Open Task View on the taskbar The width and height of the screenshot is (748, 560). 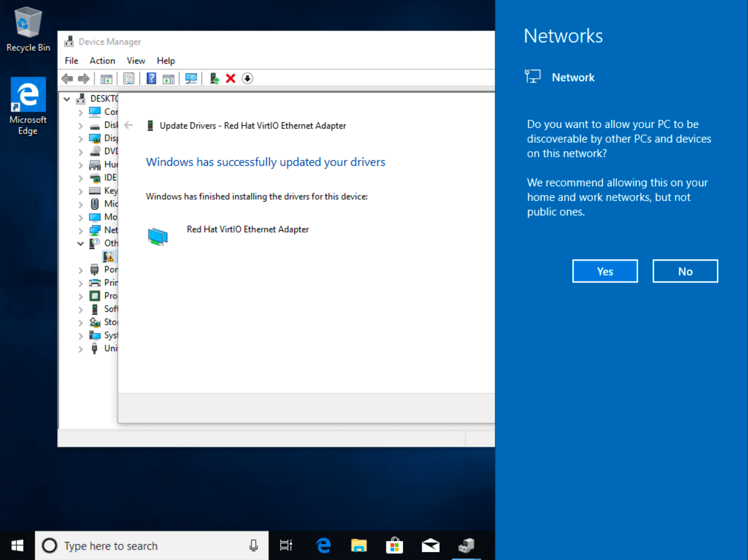286,546
